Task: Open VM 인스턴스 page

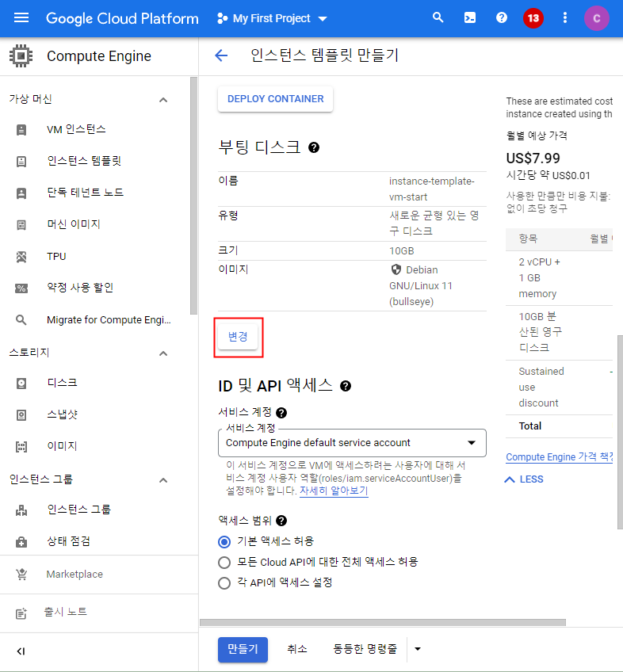Action: click(76, 129)
